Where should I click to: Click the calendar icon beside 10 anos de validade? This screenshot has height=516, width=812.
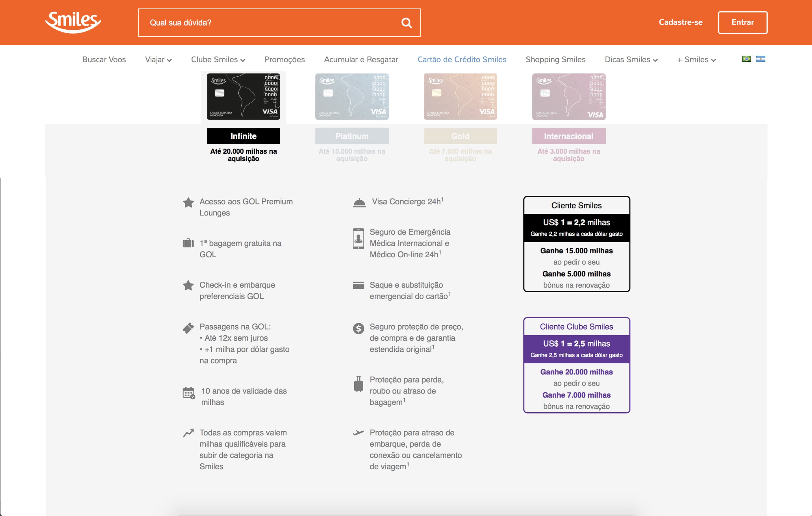[x=189, y=393]
